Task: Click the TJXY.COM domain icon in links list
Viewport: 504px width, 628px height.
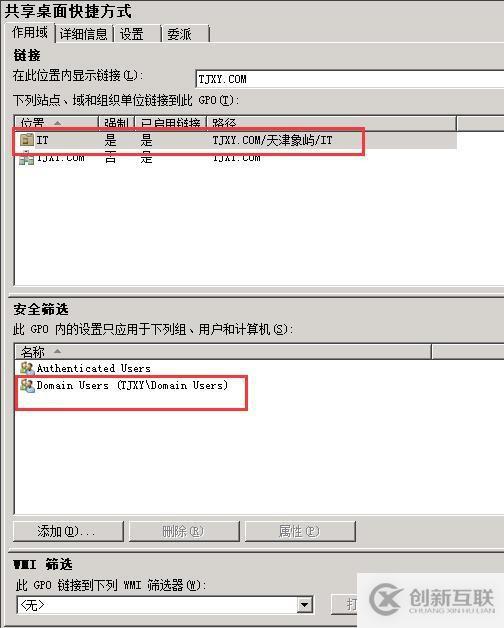Action: pyautogui.click(x=26, y=157)
